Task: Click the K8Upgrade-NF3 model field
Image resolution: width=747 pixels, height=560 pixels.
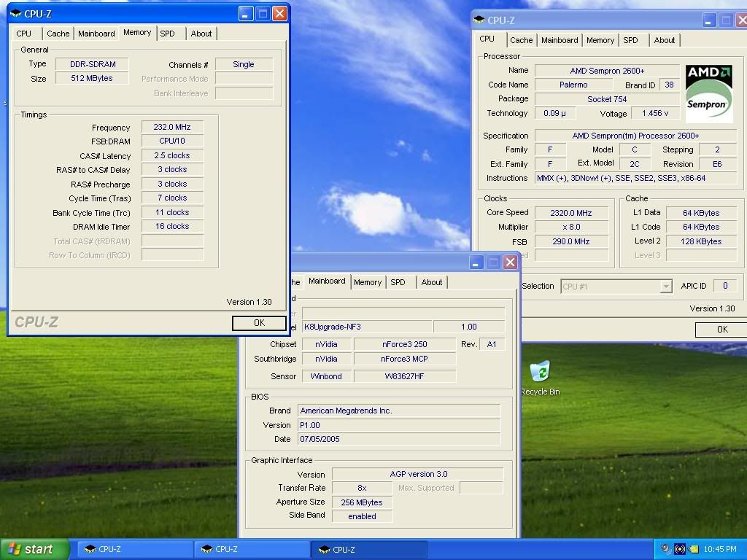Action: [x=367, y=327]
